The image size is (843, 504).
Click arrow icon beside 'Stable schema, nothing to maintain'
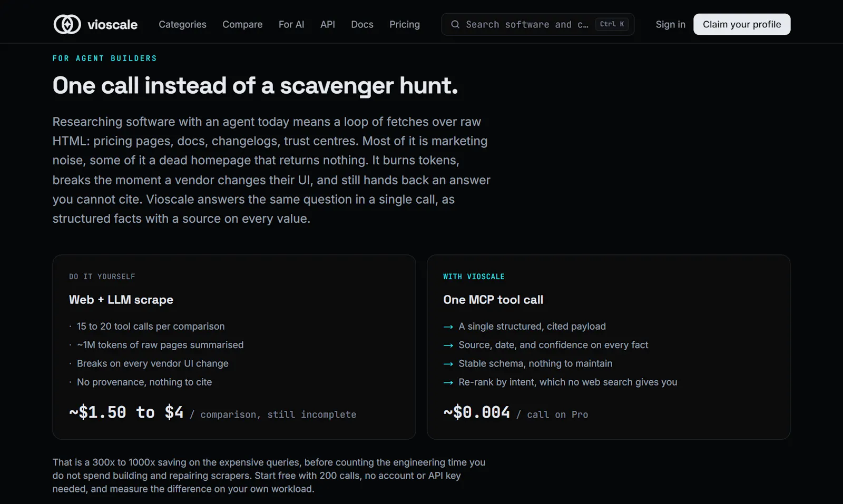pos(448,364)
